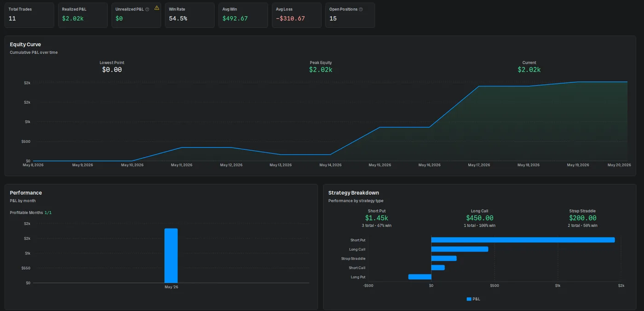This screenshot has height=311, width=644.
Task: Click the Long Put row label on chart axis
Action: coord(358,277)
